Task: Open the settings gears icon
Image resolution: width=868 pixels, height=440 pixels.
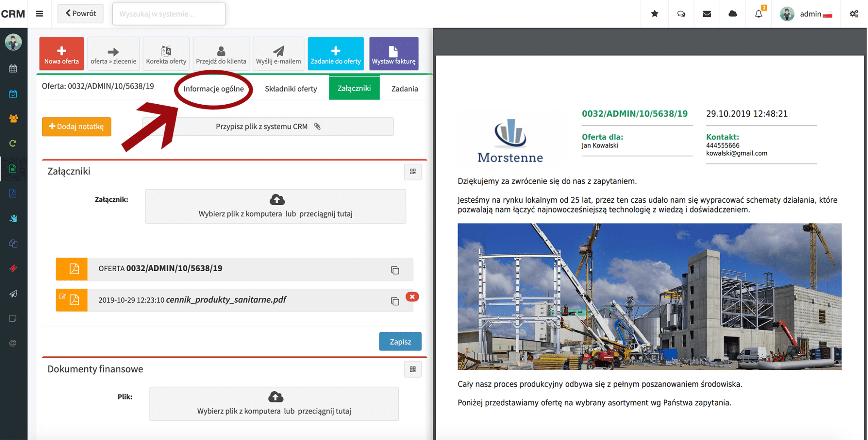Action: (854, 14)
